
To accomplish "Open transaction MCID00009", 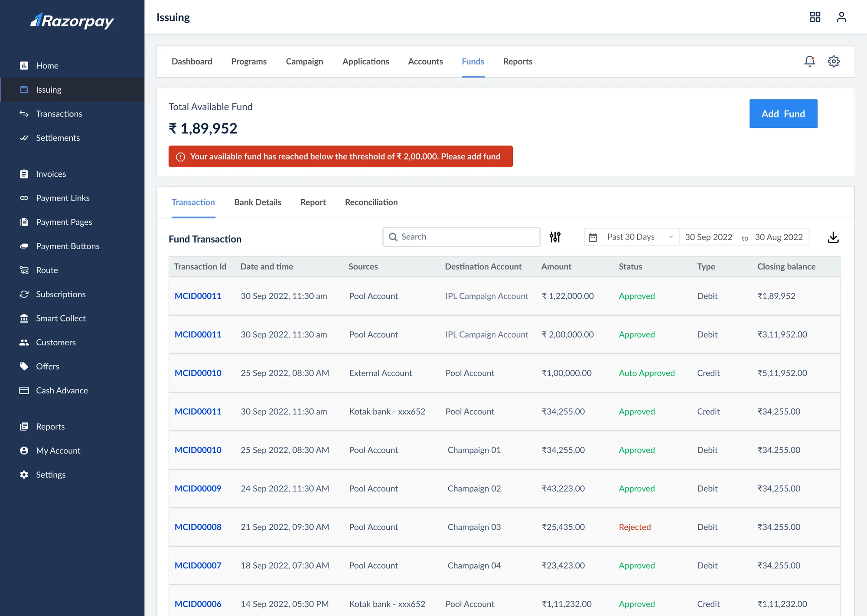I will tap(198, 489).
